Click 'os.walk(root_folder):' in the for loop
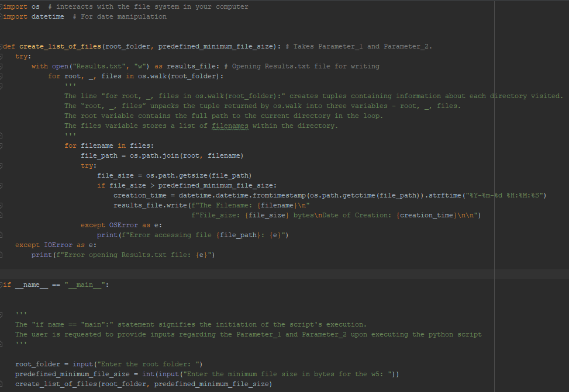This screenshot has width=569, height=392. (181, 76)
